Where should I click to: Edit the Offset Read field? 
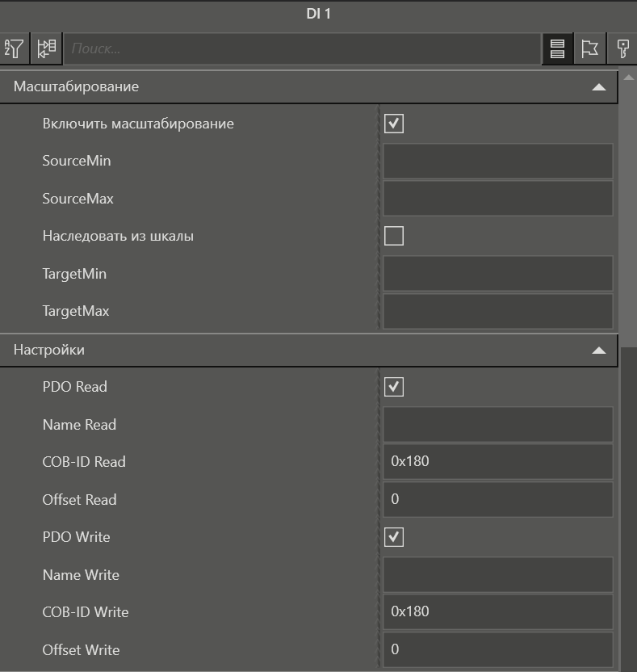point(498,499)
